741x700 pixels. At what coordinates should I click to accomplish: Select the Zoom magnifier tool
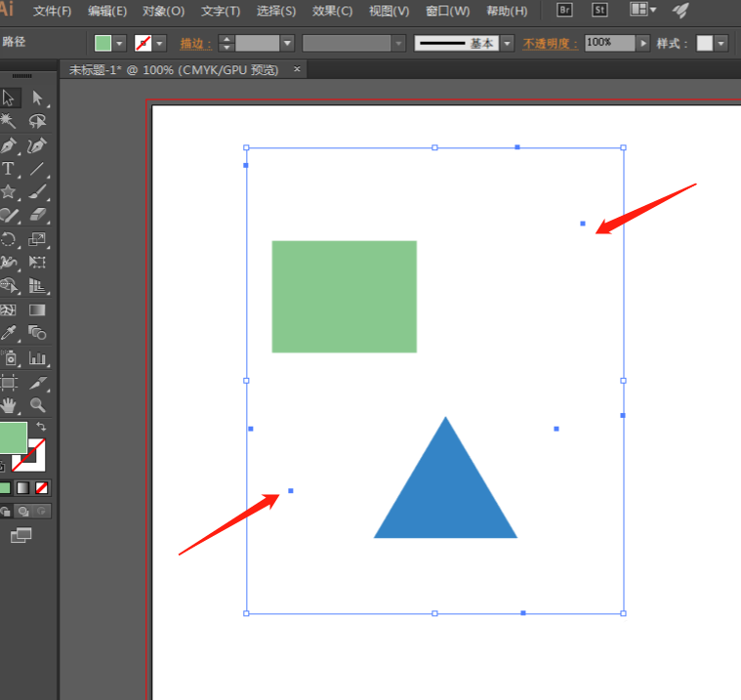[37, 404]
